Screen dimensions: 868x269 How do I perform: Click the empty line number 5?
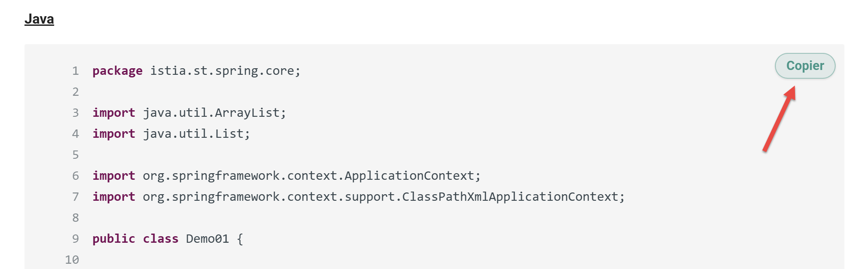point(76,155)
